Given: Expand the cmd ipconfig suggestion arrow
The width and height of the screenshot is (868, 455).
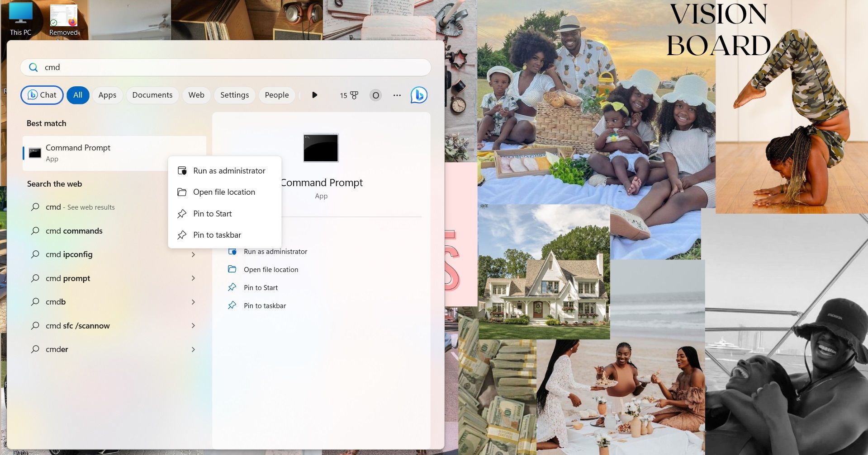Looking at the screenshot, I should 193,254.
